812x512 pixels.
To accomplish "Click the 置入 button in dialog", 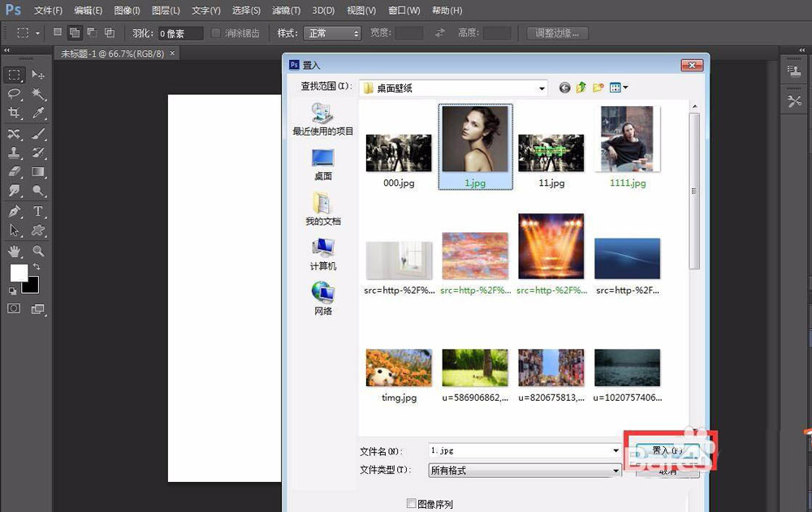I will (x=667, y=450).
